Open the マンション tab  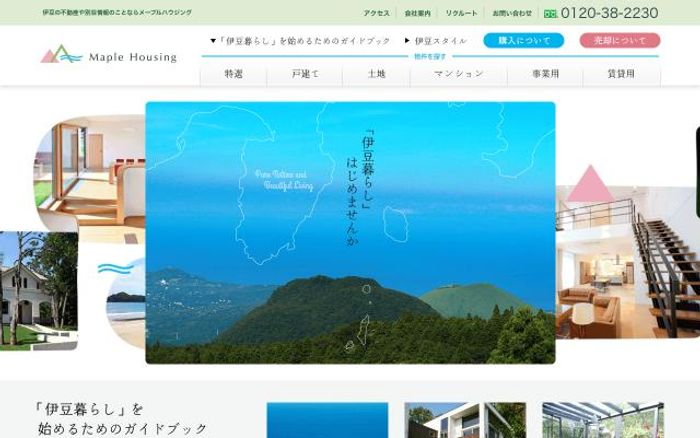458,74
